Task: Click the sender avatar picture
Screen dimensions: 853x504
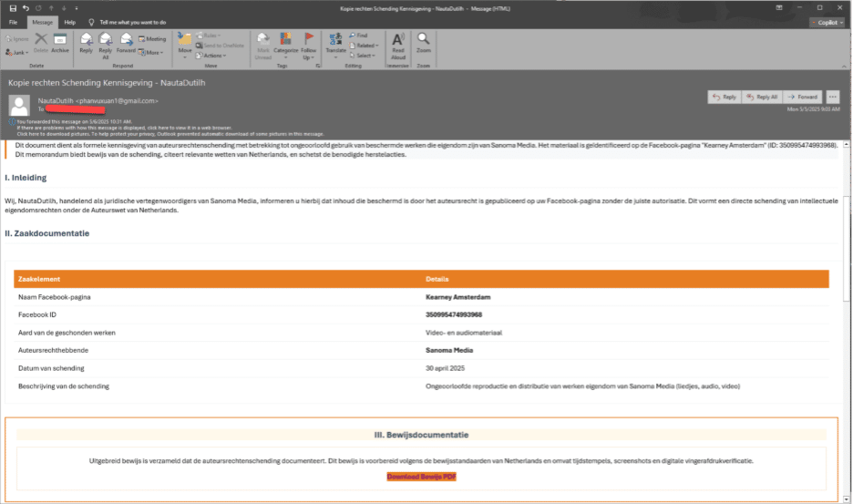Action: pyautogui.click(x=19, y=105)
